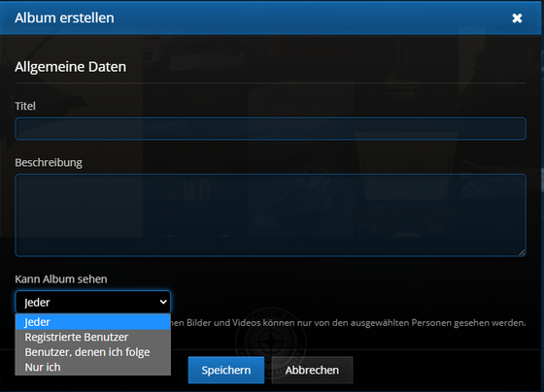Open the Kann Album sehen combo box
544x392 pixels.
point(93,302)
